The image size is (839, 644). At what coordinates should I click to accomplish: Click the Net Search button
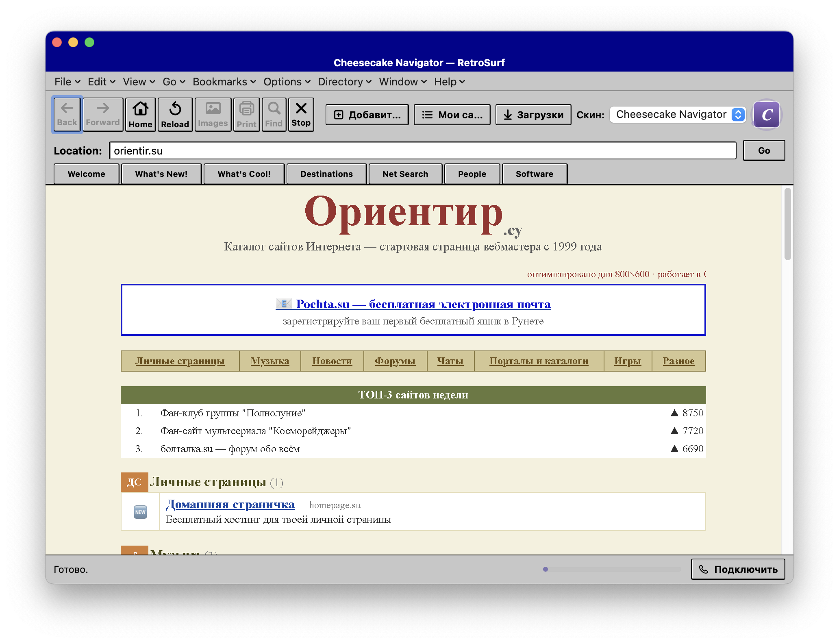point(405,174)
